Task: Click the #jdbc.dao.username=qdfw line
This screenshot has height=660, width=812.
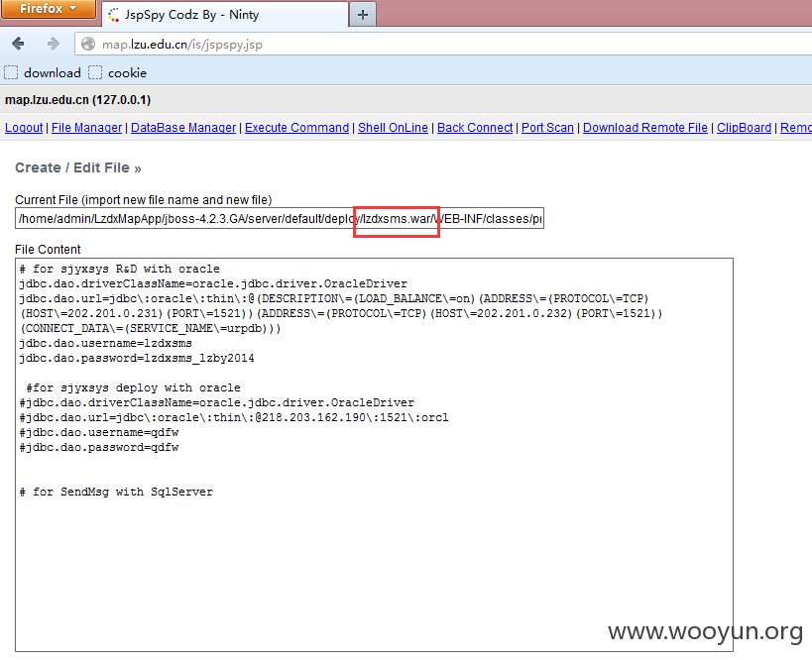Action: coord(99,432)
